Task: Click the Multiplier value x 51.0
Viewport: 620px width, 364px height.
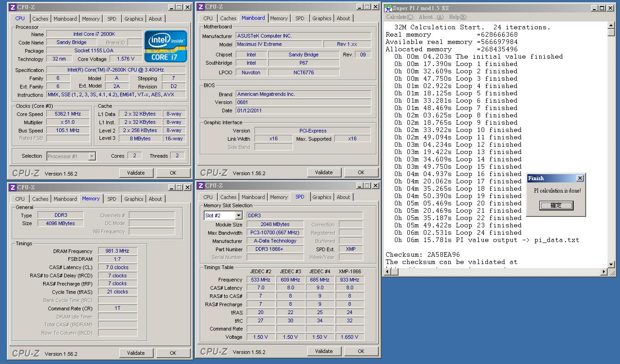Action: click(68, 122)
